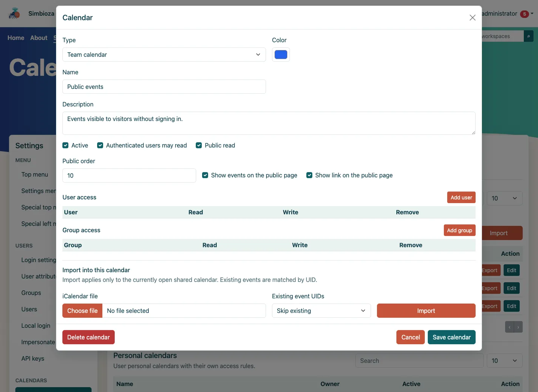Focus the workspaces search field
This screenshot has height=392, width=538.
(x=503, y=36)
